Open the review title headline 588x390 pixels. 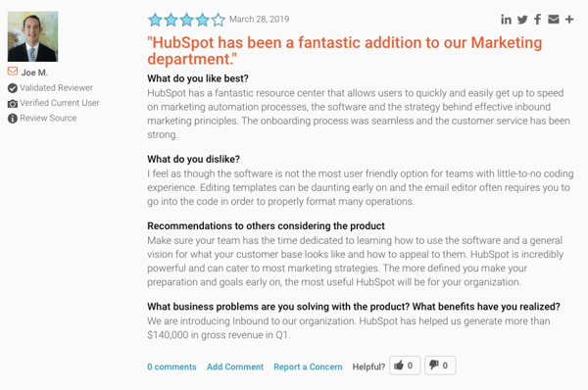tap(345, 51)
